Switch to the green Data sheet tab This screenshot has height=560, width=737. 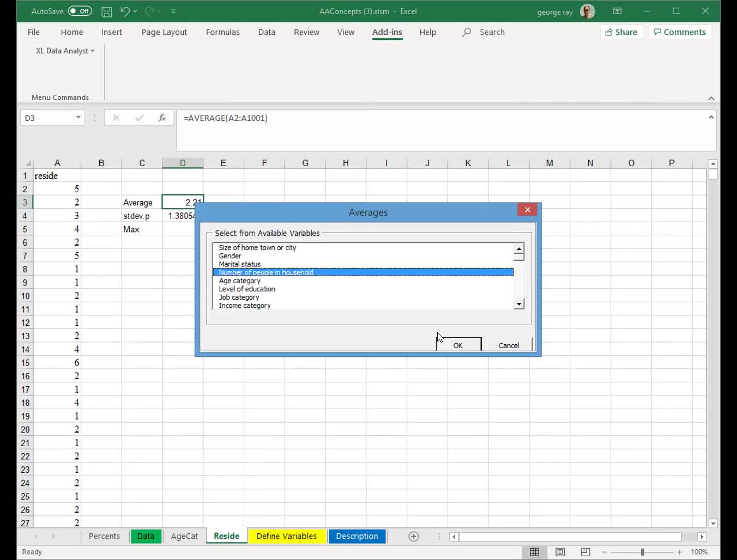tap(146, 536)
